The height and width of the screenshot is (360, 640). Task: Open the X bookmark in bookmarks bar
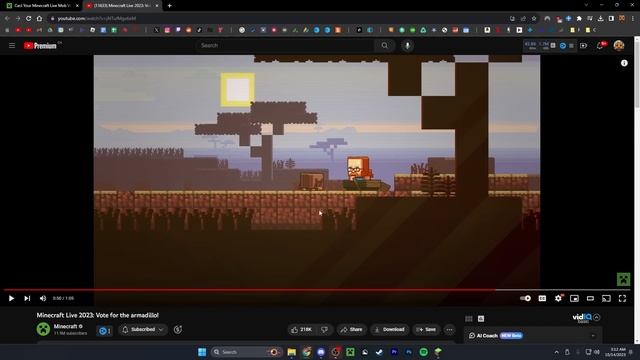(x=157, y=30)
